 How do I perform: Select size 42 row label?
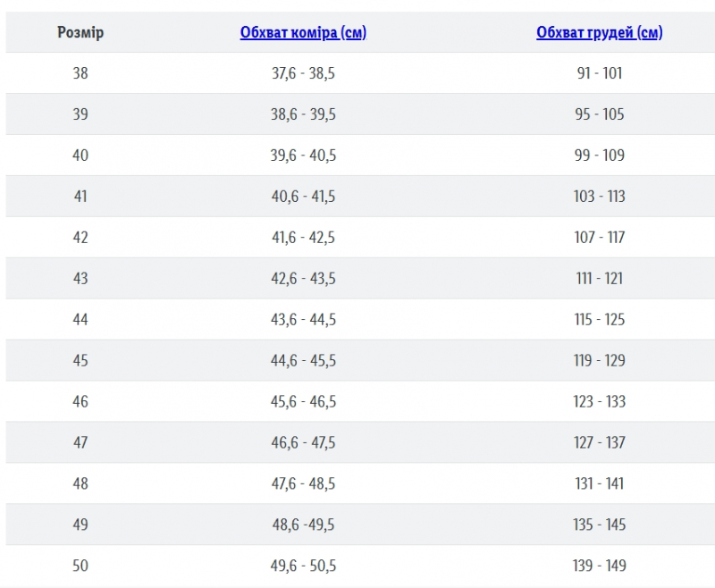(x=80, y=237)
